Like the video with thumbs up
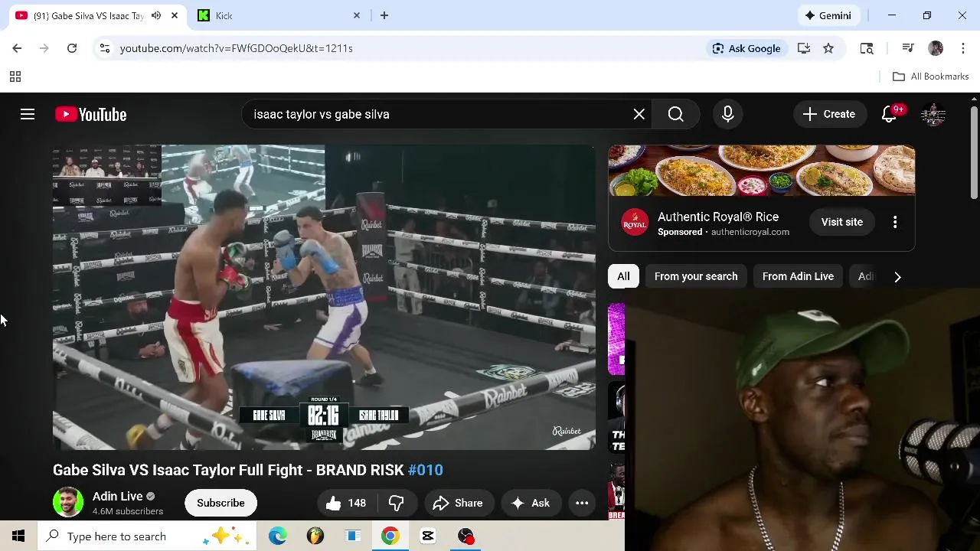The image size is (980, 551). (x=346, y=503)
